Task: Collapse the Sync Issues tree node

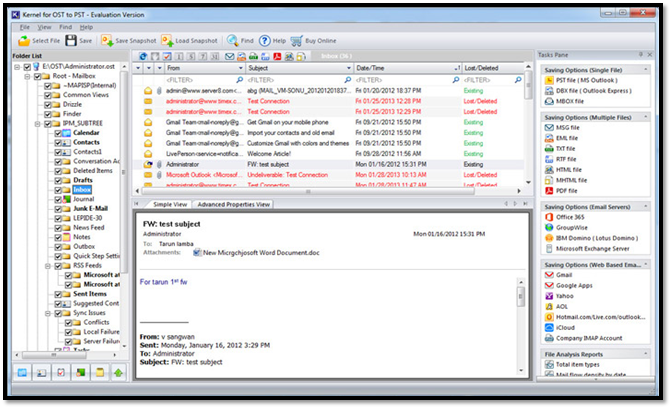Action: click(x=48, y=313)
